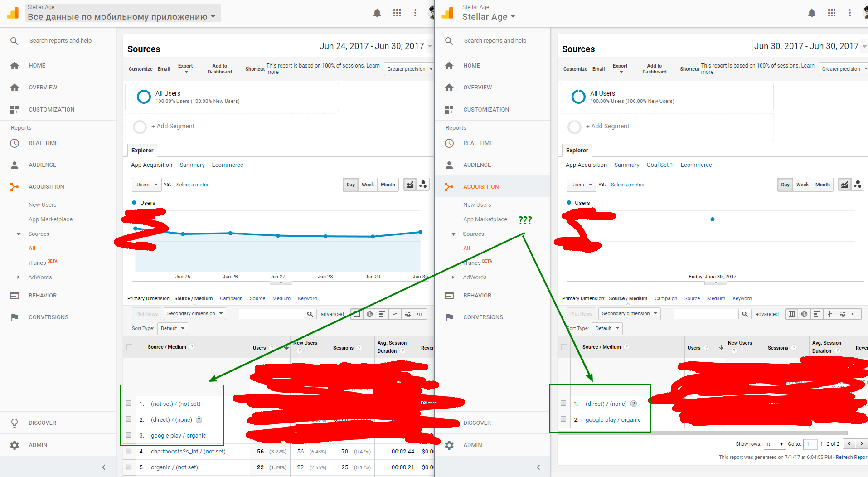This screenshot has height=477, width=868.
Task: Open Users metric dropdown in left window
Action: (x=147, y=185)
